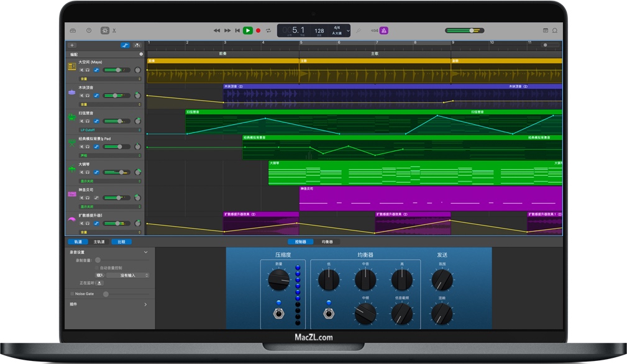
Task: Switch to the 均衡器 tab
Action: click(x=328, y=242)
